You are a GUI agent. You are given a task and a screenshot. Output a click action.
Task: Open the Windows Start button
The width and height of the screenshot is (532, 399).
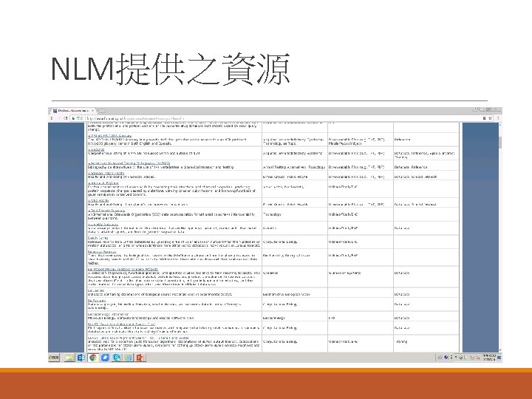coord(54,358)
